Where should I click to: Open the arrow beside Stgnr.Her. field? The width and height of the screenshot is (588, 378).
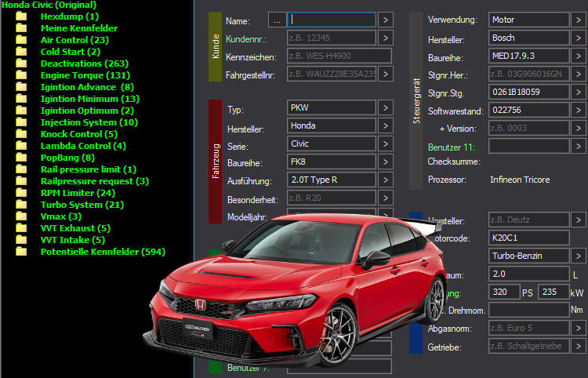[x=579, y=74]
